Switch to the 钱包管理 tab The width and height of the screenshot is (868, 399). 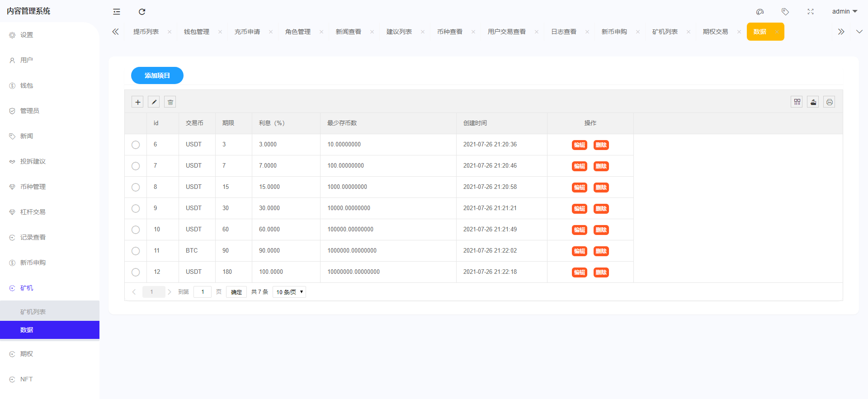coord(196,32)
